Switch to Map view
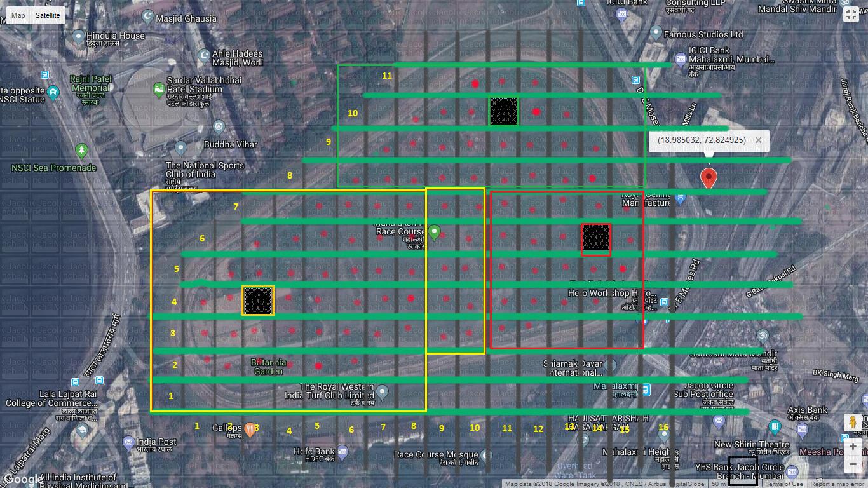The image size is (868, 488). coord(18,15)
